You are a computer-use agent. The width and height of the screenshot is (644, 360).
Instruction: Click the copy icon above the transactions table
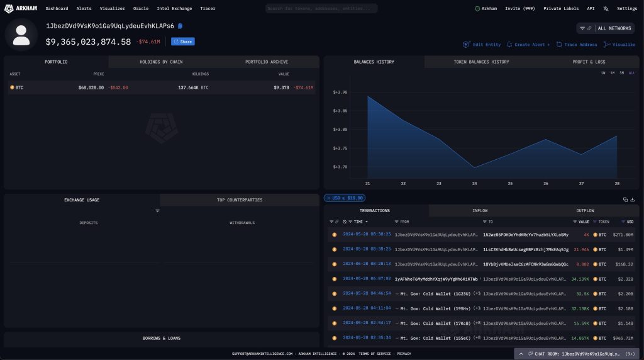pyautogui.click(x=625, y=200)
